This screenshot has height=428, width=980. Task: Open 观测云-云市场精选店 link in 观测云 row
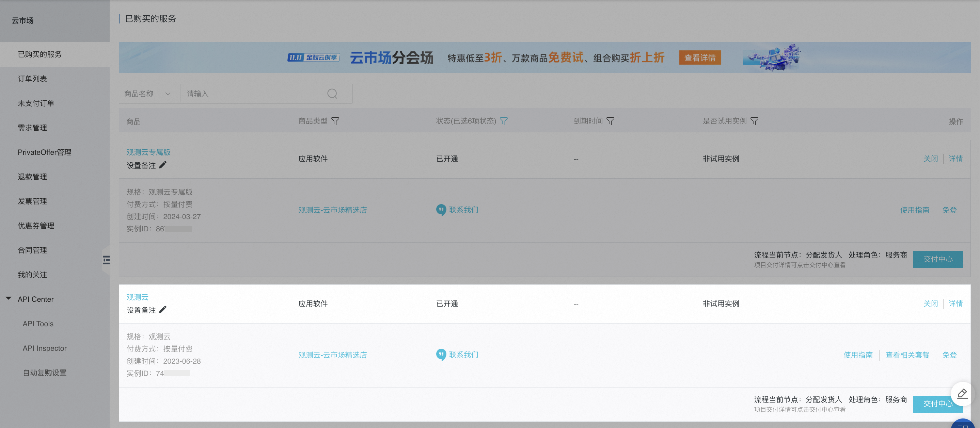[332, 355]
